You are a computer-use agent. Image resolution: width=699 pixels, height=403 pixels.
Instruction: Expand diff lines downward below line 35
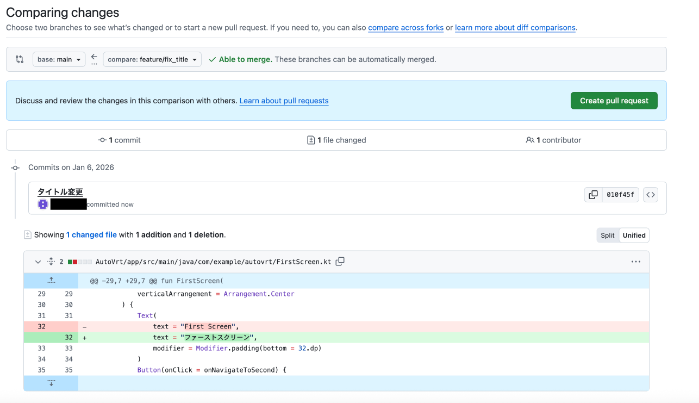point(51,383)
